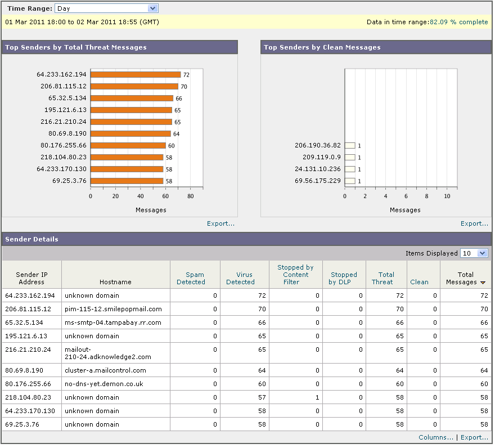Open the Columns... link under Sender Details
Viewport: 495px width, 448px height.
pos(435,437)
